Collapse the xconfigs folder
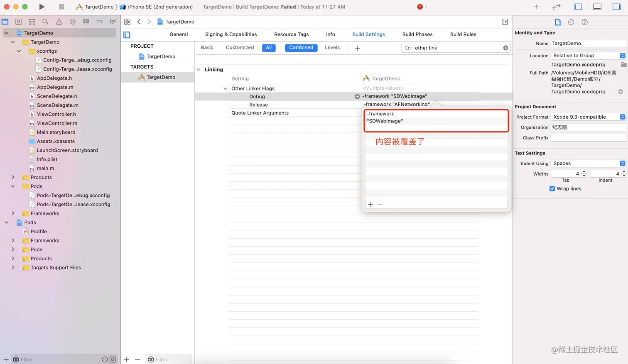The height and width of the screenshot is (364, 628). [19, 51]
